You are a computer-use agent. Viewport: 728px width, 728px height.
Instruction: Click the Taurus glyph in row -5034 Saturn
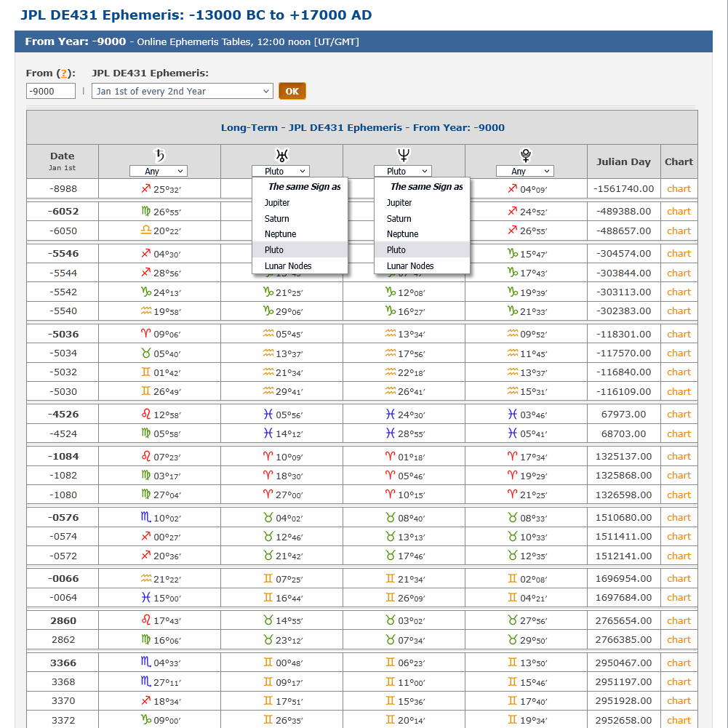pos(145,353)
